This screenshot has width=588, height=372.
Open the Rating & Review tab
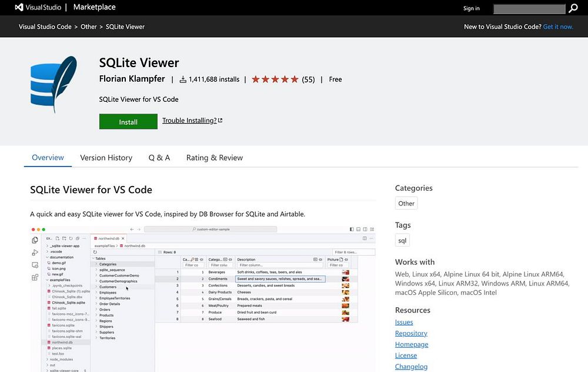(215, 158)
